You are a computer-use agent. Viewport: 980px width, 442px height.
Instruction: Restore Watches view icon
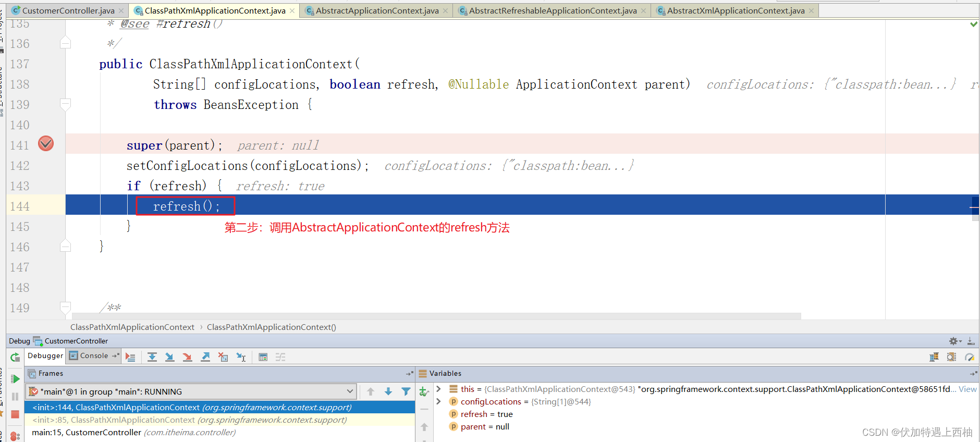point(952,357)
